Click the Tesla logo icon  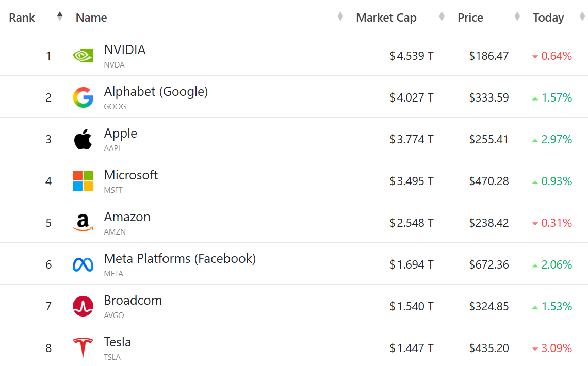83,348
